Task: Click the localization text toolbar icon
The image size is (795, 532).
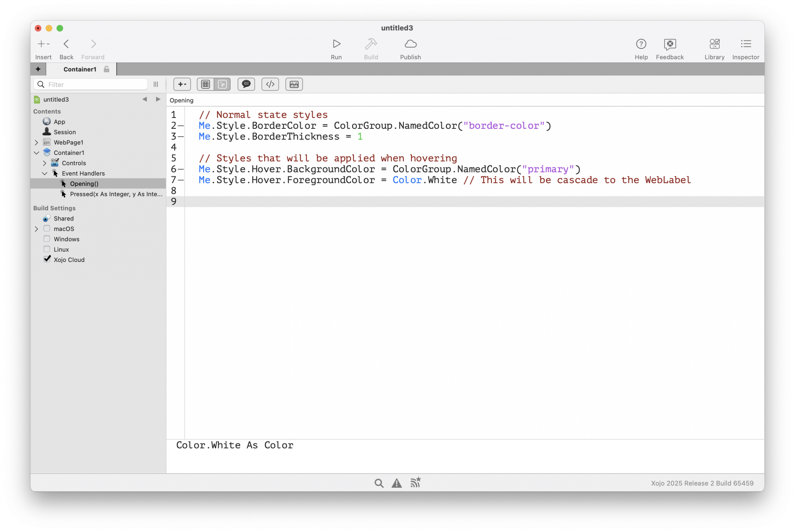Action: [294, 84]
